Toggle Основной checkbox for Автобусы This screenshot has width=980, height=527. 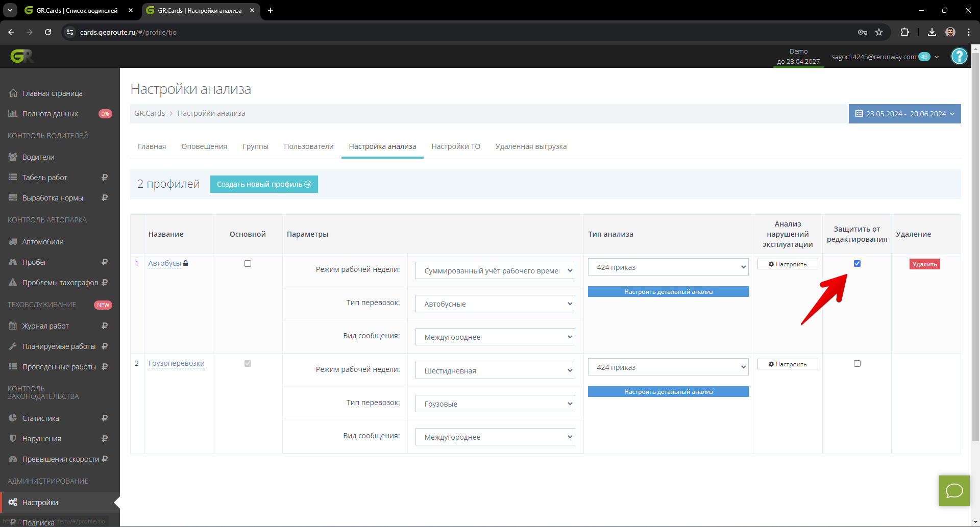click(x=248, y=264)
